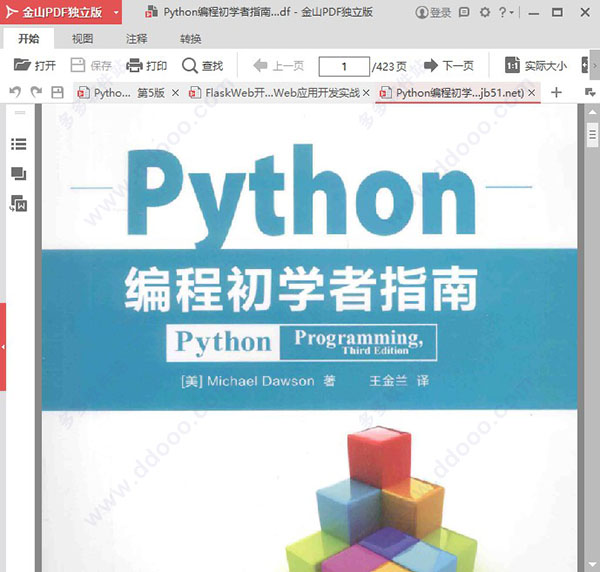Screen dimensions: 600x572
Task: Click the /423页 page count text
Action: click(x=390, y=67)
